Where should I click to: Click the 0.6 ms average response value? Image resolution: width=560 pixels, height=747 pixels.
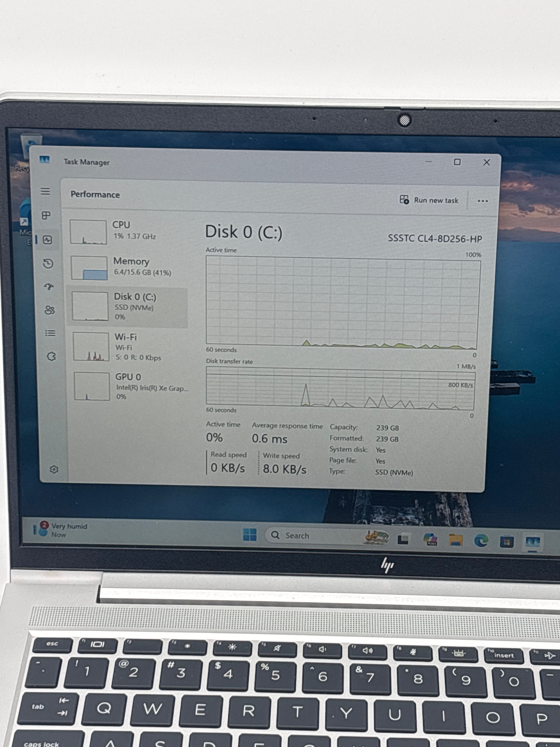point(269,439)
